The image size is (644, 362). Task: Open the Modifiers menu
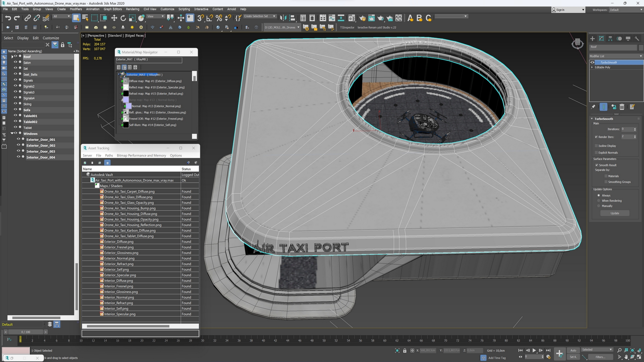76,9
